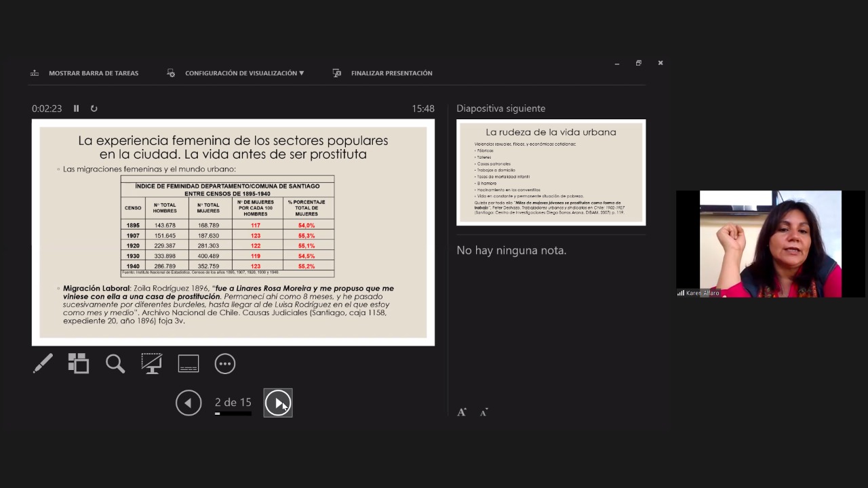This screenshot has width=868, height=488.
Task: Pause the presentation timer
Action: (77, 108)
